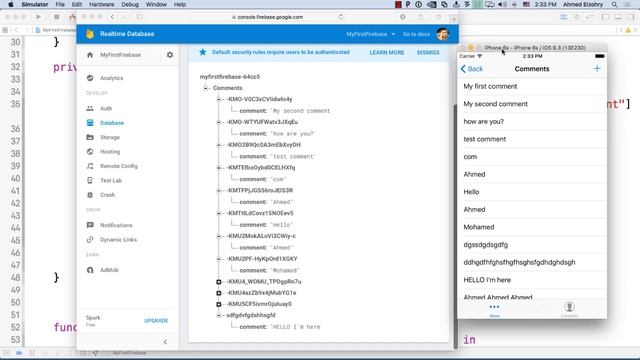The image size is (640, 360).
Task: Open the Hardware menu
Action: [102, 4]
